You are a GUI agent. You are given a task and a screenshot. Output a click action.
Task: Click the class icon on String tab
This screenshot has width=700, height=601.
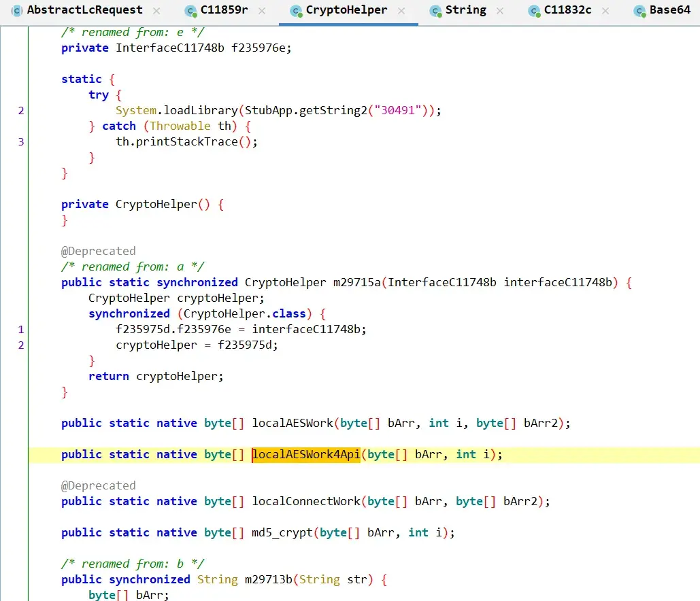pos(435,11)
